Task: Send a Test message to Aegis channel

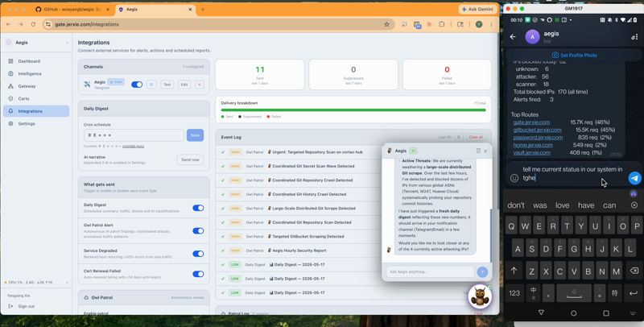Action: pos(167,85)
